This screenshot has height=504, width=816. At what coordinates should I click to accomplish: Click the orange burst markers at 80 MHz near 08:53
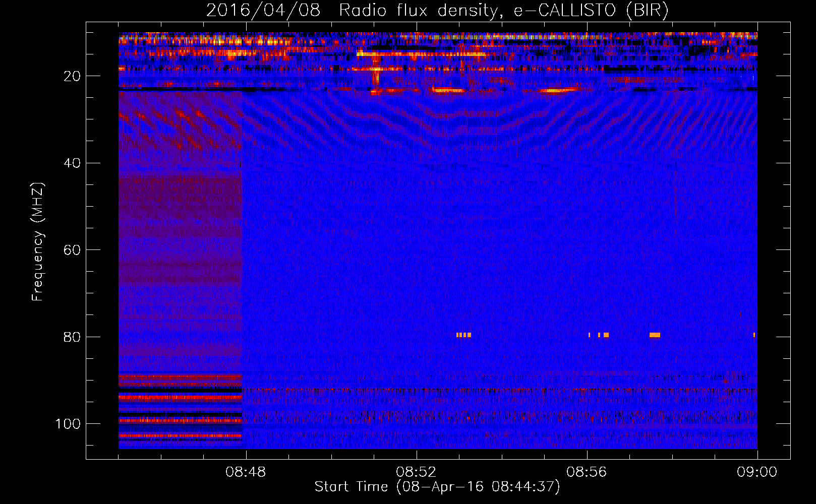tap(463, 335)
